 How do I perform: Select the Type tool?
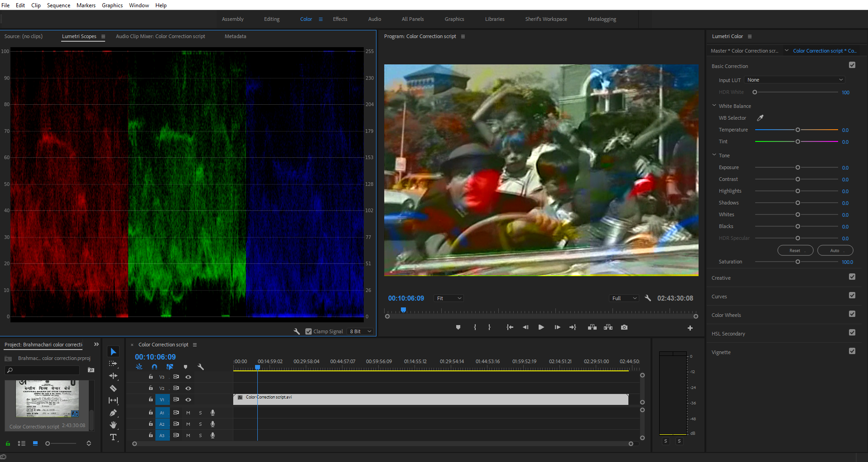point(113,437)
